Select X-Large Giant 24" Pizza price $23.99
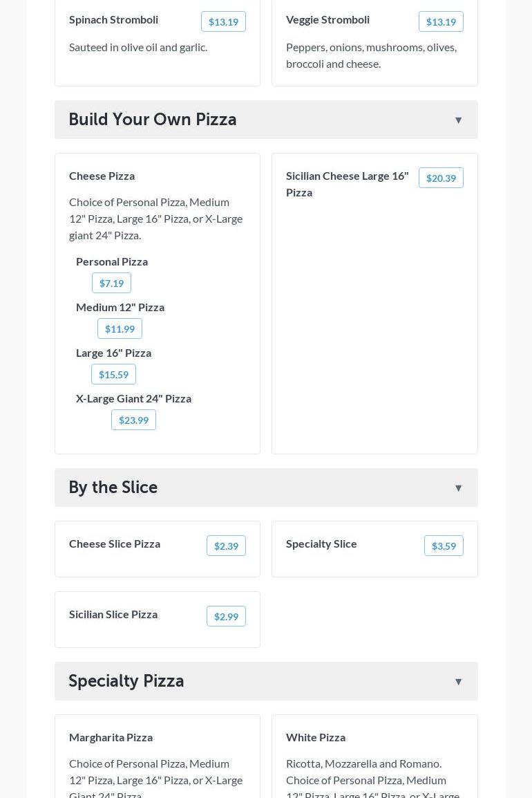This screenshot has height=798, width=532. pyautogui.click(x=133, y=420)
